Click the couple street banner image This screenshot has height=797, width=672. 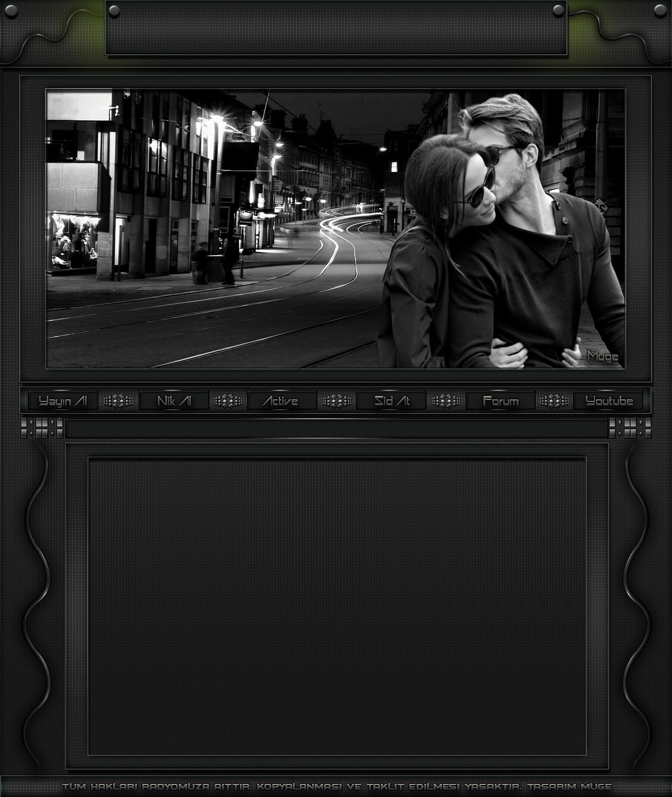tap(335, 229)
